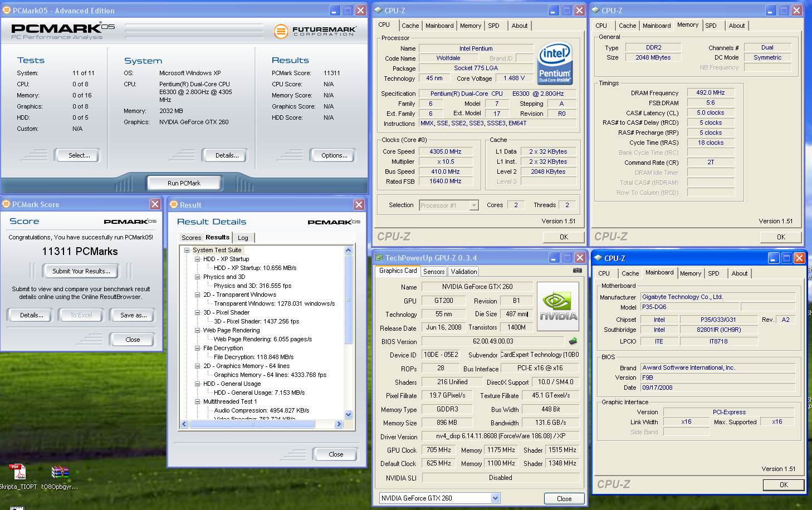The width and height of the screenshot is (812, 510).
Task: Click the Intel Pentium logo in CPU-Z
Action: click(x=555, y=63)
